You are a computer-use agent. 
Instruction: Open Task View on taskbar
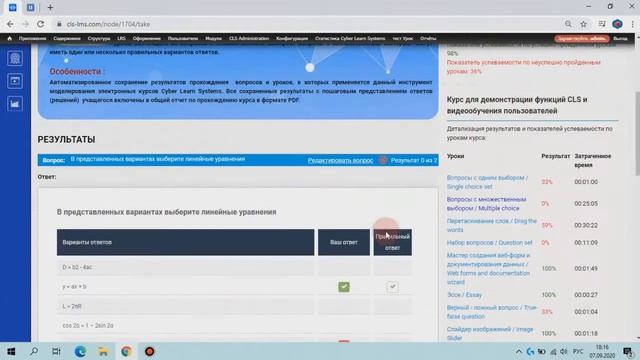click(x=56, y=351)
